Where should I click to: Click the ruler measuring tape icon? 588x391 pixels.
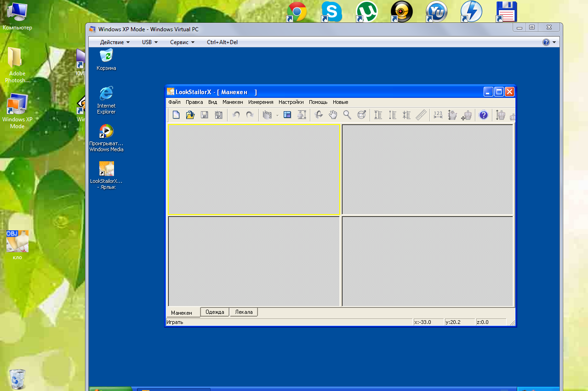[421, 115]
